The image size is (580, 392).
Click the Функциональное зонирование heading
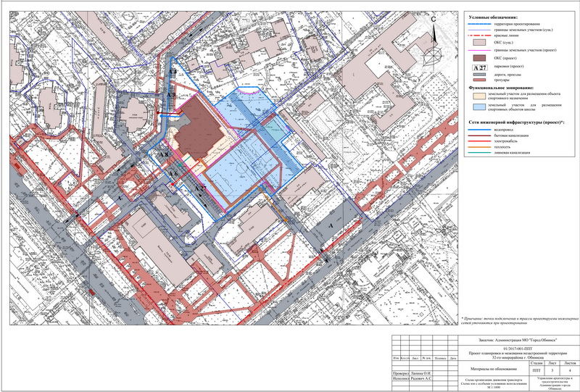coord(501,87)
